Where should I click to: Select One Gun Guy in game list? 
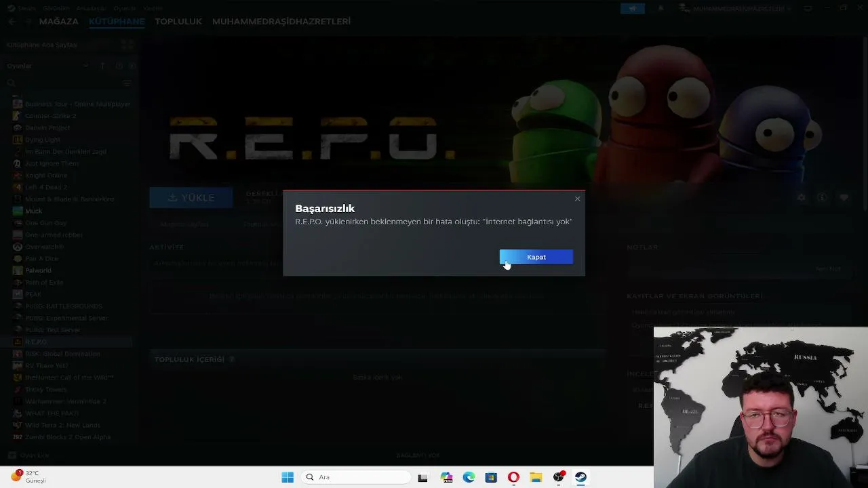pos(39,223)
